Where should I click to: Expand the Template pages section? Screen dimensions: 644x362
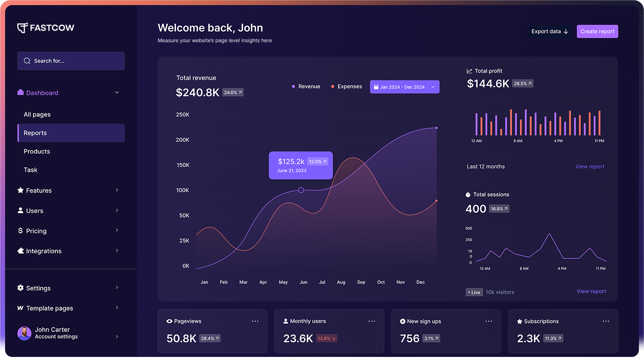[x=117, y=308]
